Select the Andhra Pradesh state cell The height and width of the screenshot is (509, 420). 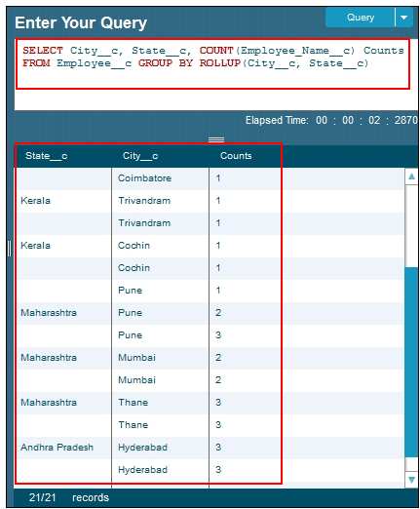point(57,448)
